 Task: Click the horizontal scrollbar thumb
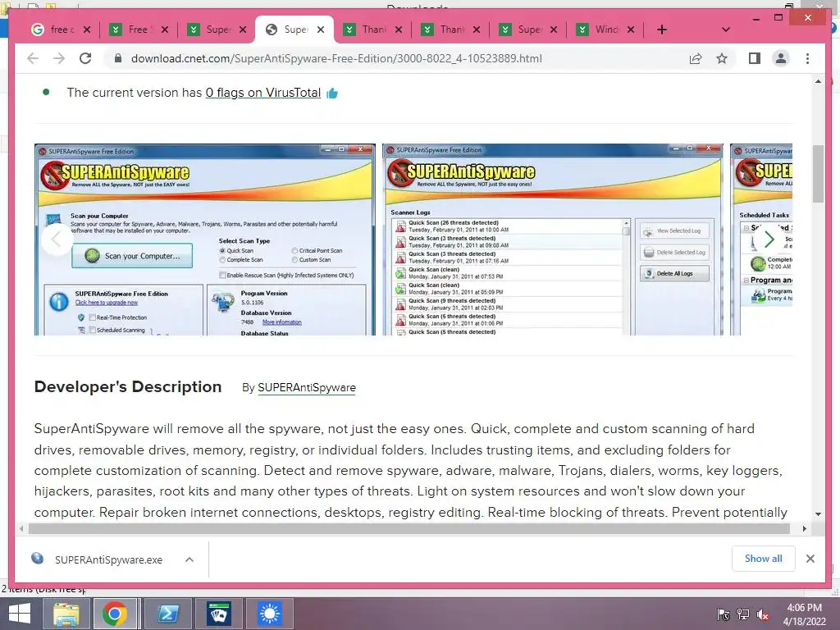tap(409, 529)
